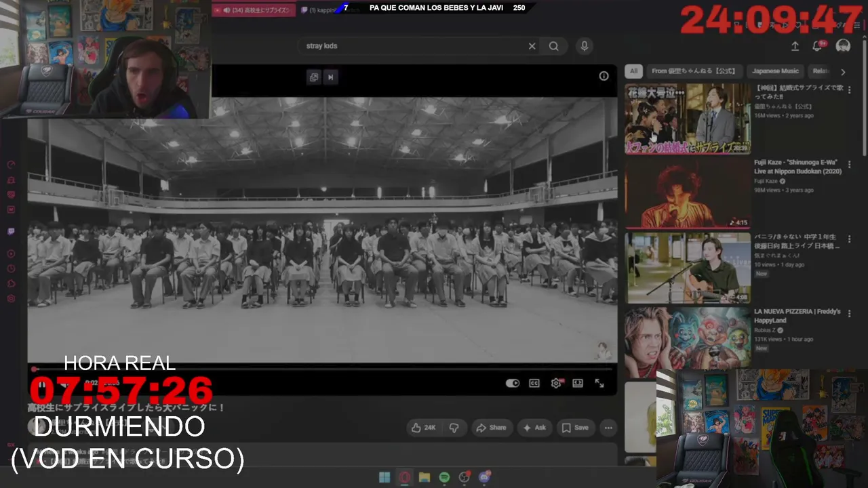Click the Opera GX taskbar icon
The image size is (868, 488).
[x=405, y=477]
